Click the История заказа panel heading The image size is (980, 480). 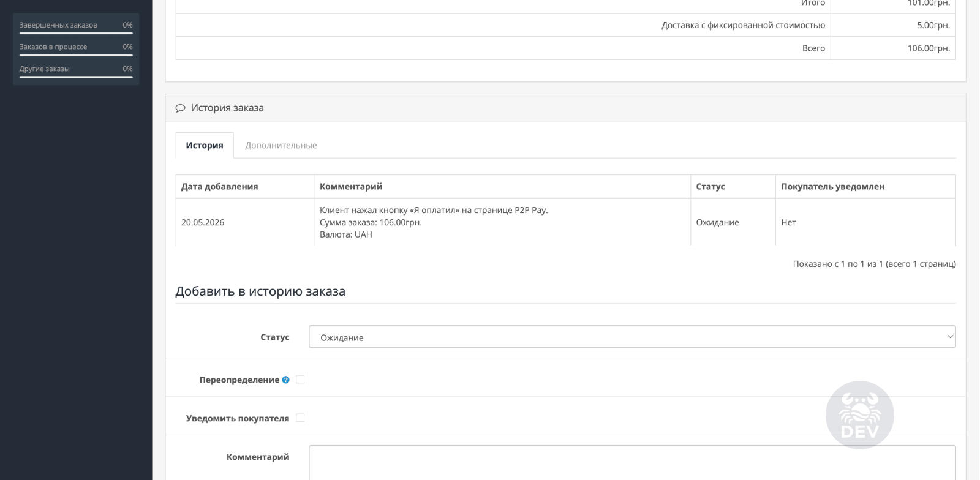[227, 108]
